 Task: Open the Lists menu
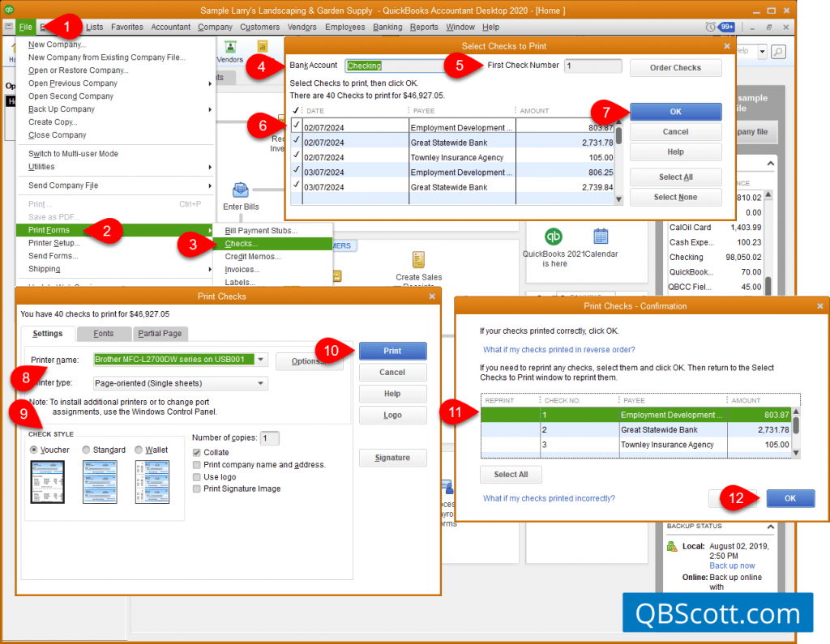click(95, 27)
